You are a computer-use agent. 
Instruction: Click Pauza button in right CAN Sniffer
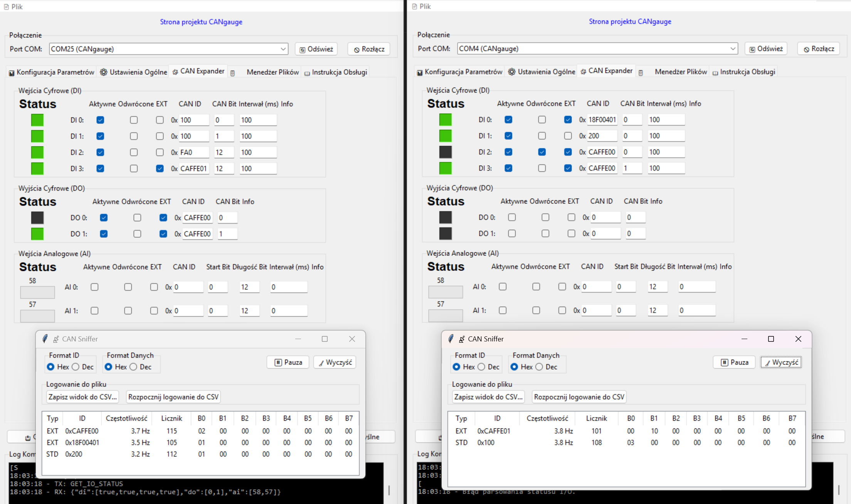click(734, 362)
